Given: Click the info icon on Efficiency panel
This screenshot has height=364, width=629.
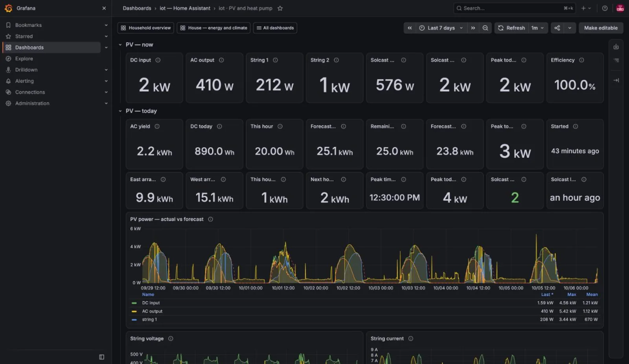Looking at the screenshot, I should 581,60.
